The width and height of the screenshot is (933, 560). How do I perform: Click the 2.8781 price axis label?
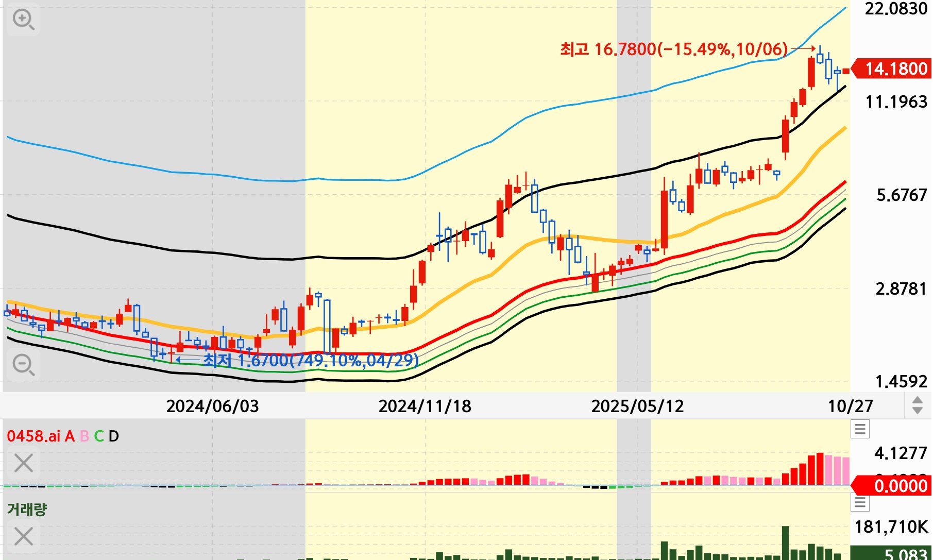click(902, 289)
